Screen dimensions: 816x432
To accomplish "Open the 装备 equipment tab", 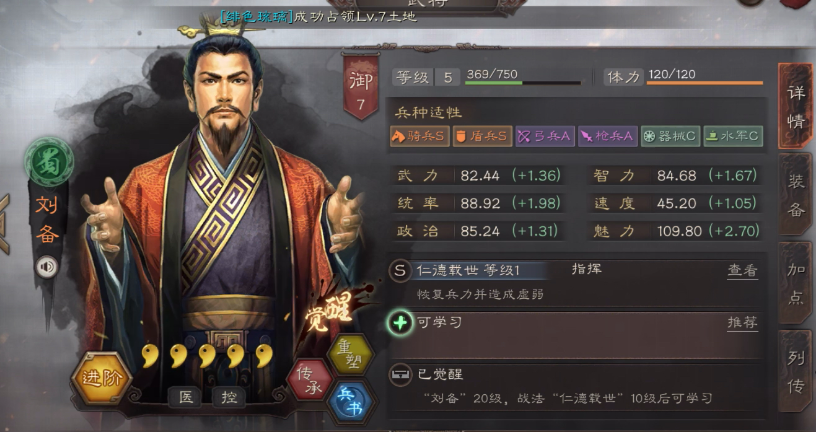I will pyautogui.click(x=795, y=194).
